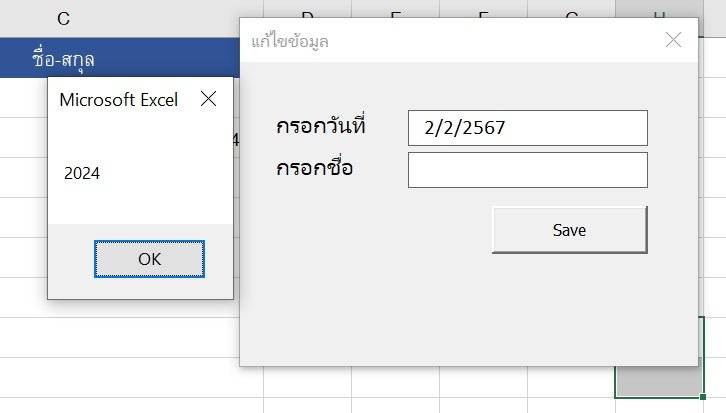This screenshot has height=413, width=726.
Task: Click the empty กรอกชื่อ name text box
Action: pyautogui.click(x=527, y=170)
